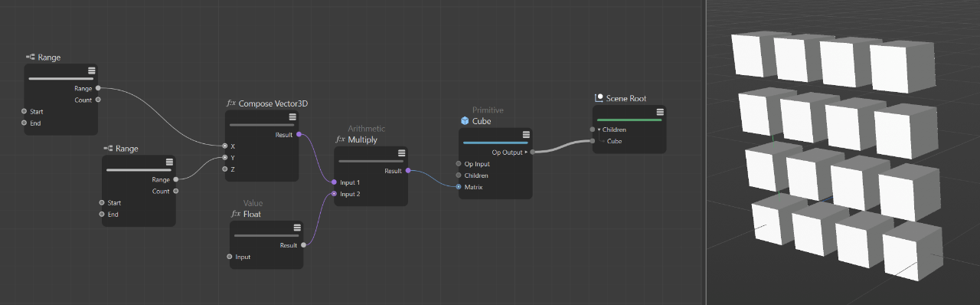Viewport: 980px width, 305px height.
Task: Click Start port of Range feeding Y
Action: (102, 202)
